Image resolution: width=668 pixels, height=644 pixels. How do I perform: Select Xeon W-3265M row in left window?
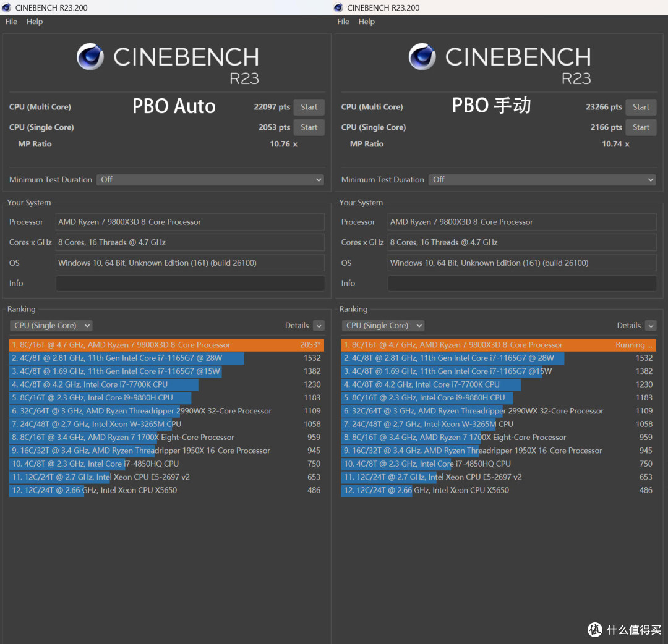tap(166, 424)
